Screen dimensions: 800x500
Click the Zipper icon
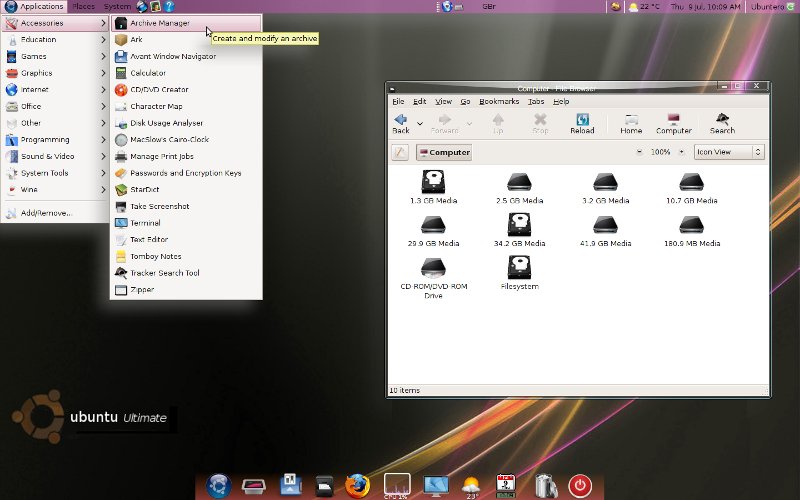pyautogui.click(x=121, y=290)
